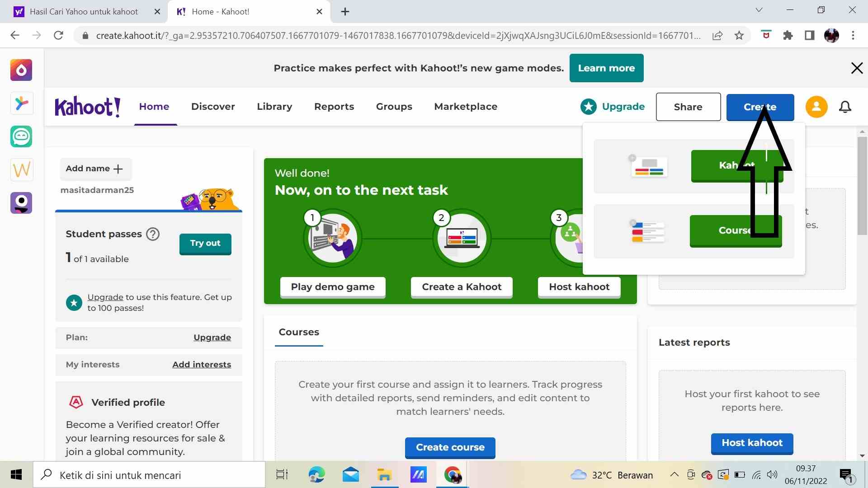
Task: Open the first sidebar app with drop icon
Action: click(21, 70)
